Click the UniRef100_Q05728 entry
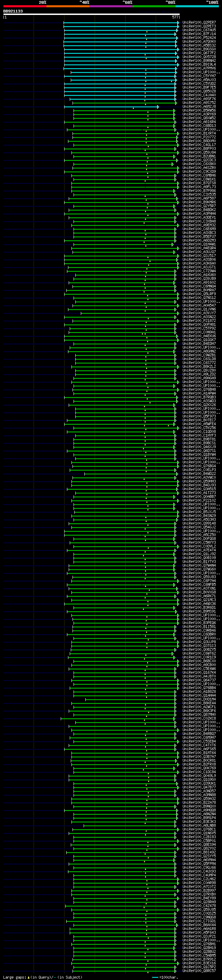The height and width of the screenshot is (980, 222). (199, 57)
